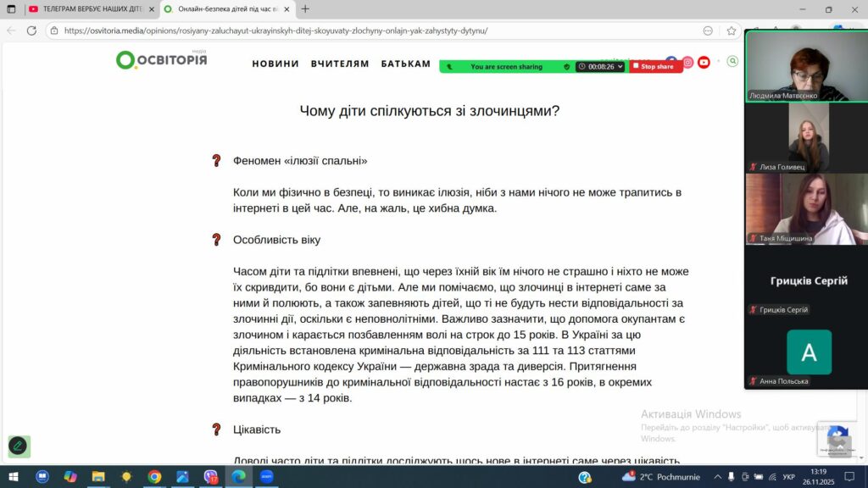Open Zoom from the Windows taskbar
This screenshot has height=488, width=868.
(x=267, y=477)
